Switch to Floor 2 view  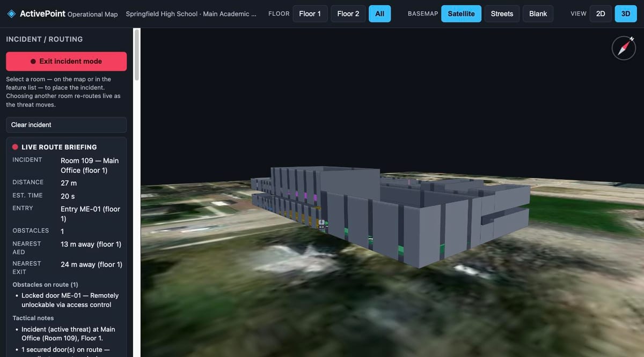pos(348,14)
